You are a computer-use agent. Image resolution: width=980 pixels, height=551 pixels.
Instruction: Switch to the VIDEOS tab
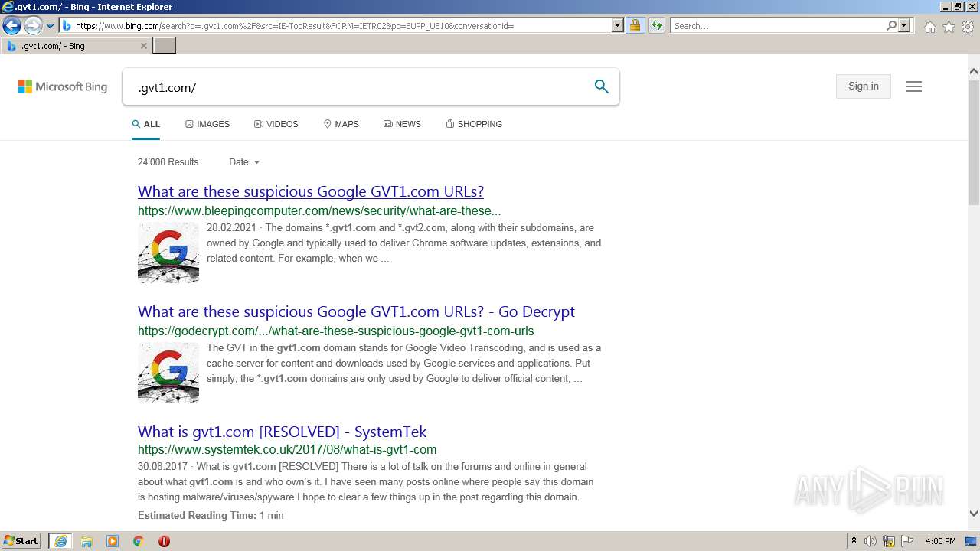pos(276,124)
